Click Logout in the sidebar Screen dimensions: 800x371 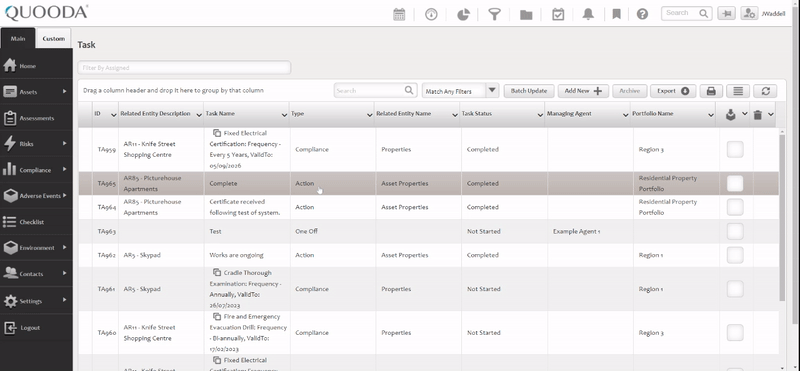pos(36,328)
